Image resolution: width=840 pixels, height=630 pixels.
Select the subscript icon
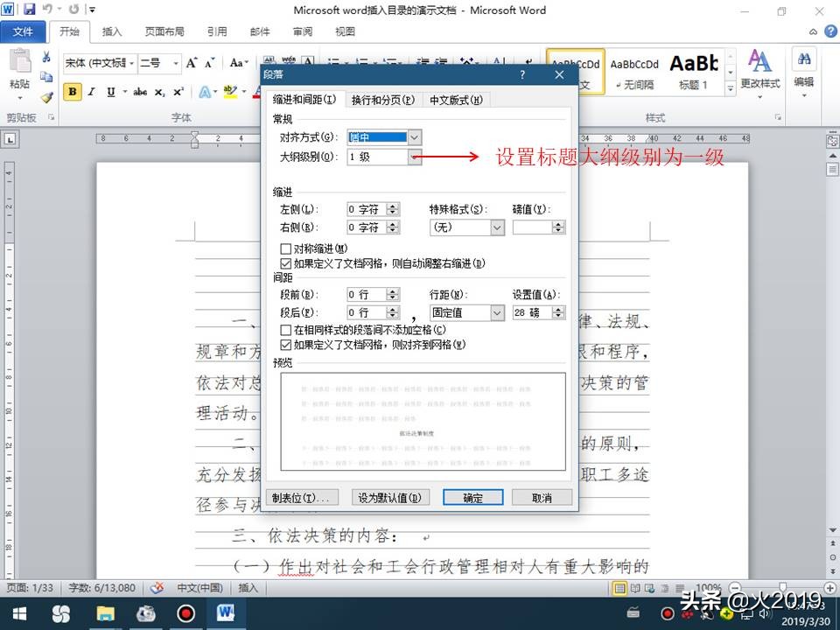(x=159, y=91)
